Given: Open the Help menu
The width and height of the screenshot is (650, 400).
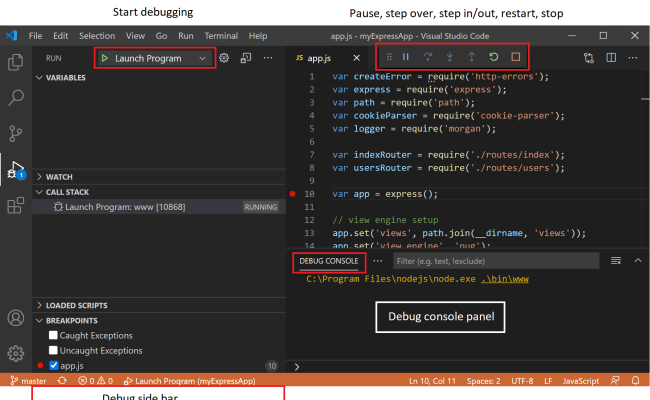Looking at the screenshot, I should click(x=258, y=36).
